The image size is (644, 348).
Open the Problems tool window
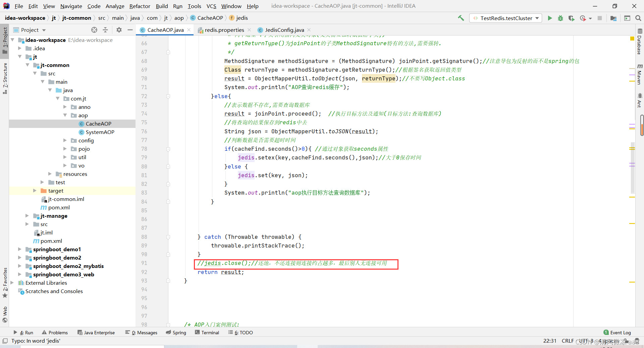click(55, 333)
